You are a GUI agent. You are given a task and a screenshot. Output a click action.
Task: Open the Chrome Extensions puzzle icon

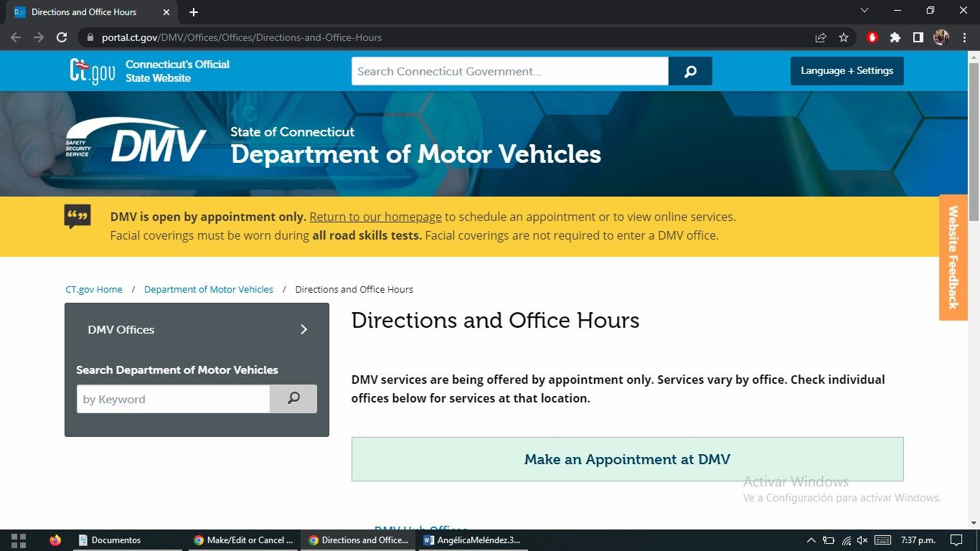[895, 37]
